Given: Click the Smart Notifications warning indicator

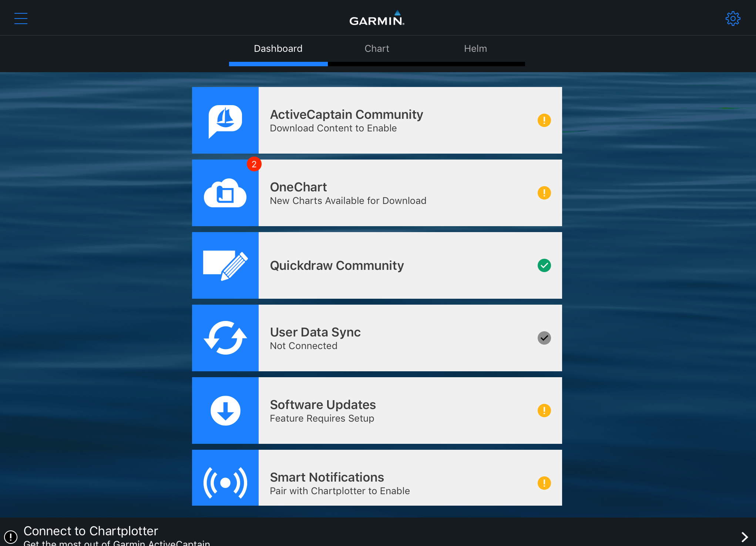Looking at the screenshot, I should [544, 483].
